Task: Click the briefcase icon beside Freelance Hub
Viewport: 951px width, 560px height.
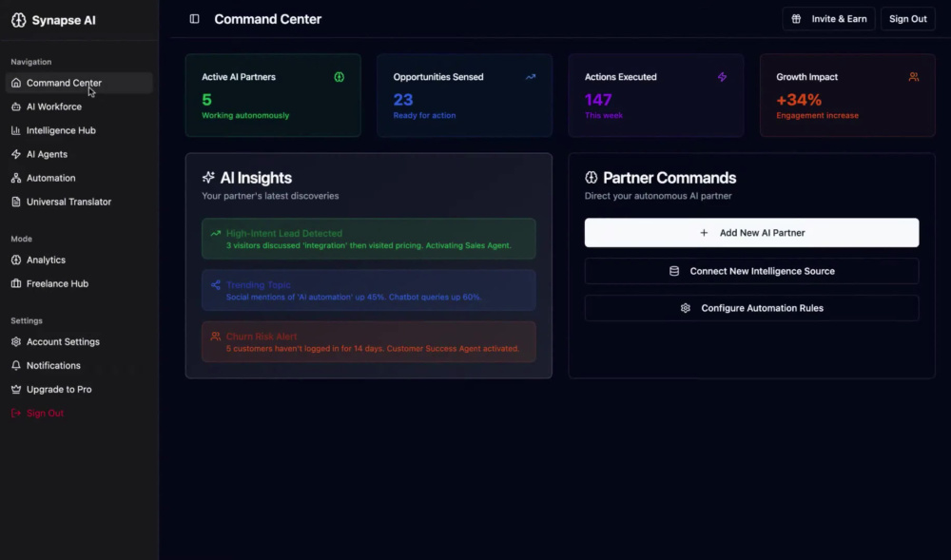Action: point(16,283)
